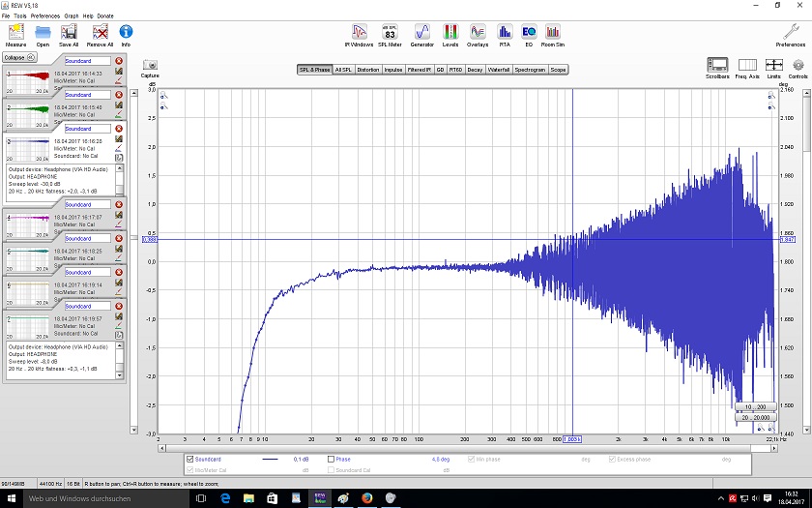Open the Tools menu
This screenshot has height=508, width=812.
tap(22, 16)
